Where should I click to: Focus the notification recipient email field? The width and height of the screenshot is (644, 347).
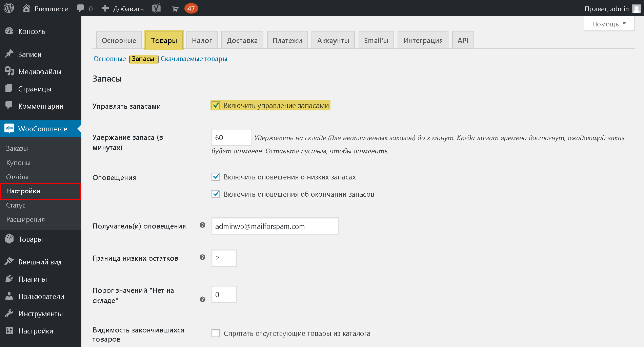pos(275,226)
